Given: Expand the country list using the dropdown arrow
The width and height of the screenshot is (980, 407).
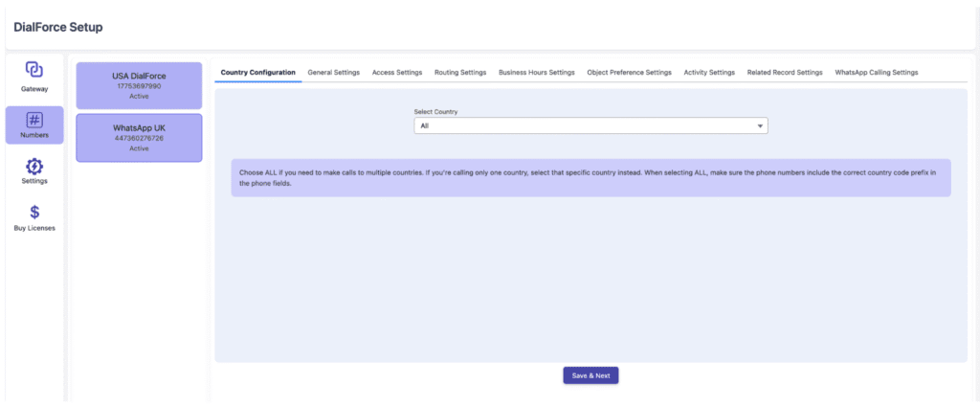Looking at the screenshot, I should (760, 125).
